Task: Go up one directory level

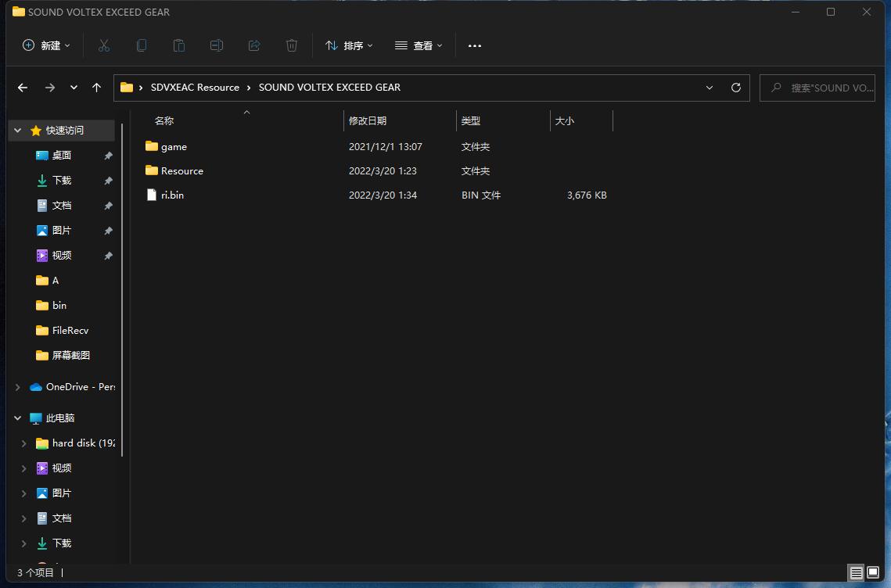Action: [x=96, y=88]
